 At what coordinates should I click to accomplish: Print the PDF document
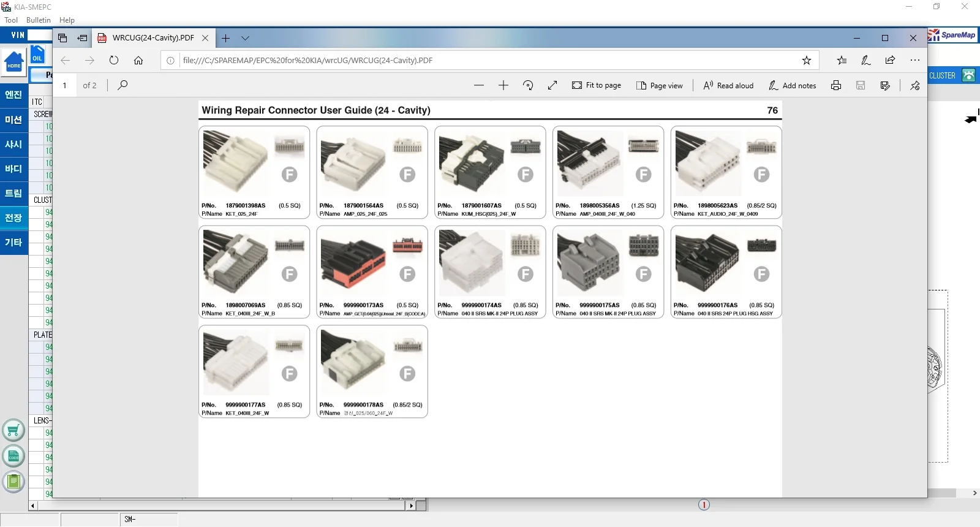(x=836, y=85)
